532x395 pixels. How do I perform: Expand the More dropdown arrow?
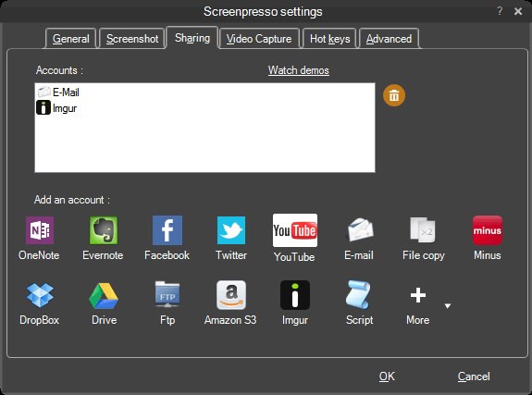[448, 306]
